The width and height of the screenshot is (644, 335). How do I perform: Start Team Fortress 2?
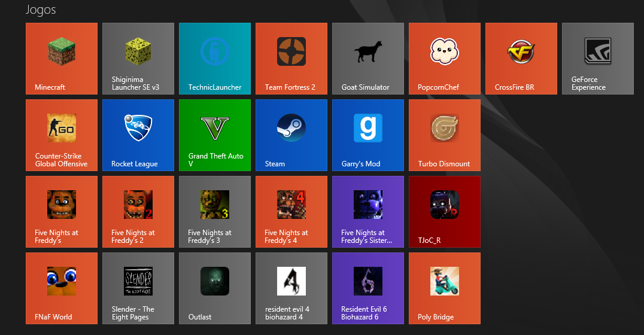[x=291, y=59]
